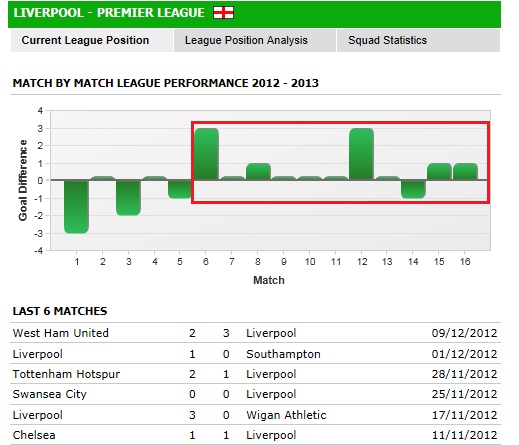Click the Liverpool - Premier League header title
The image size is (519, 445).
click(109, 13)
